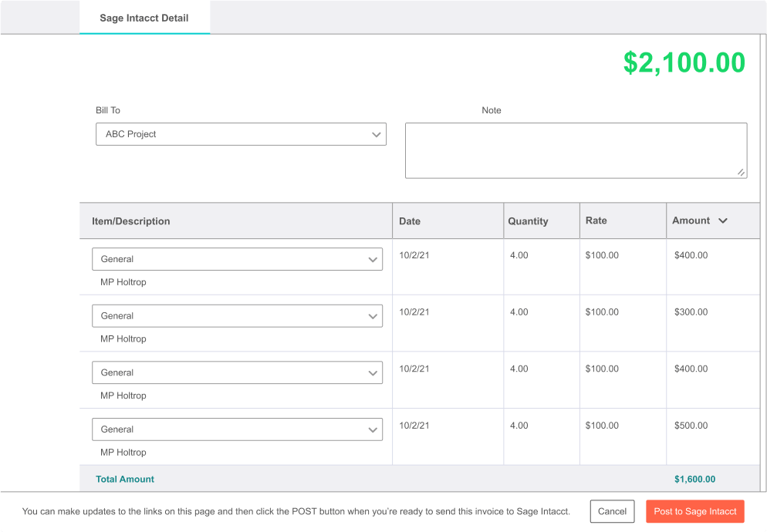Click the $1,600.00 total value
This screenshot has height=532, width=767.
pyautogui.click(x=694, y=480)
